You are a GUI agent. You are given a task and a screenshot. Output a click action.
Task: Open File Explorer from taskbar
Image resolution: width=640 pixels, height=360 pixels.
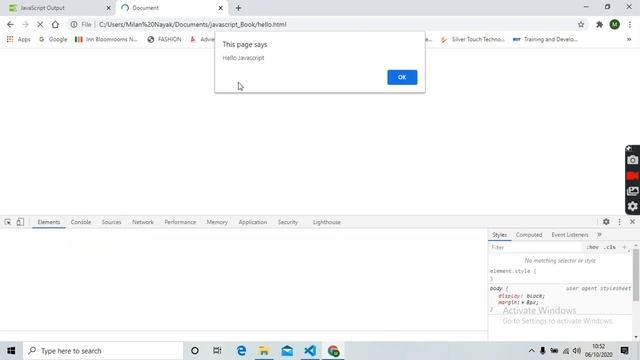pyautogui.click(x=264, y=351)
